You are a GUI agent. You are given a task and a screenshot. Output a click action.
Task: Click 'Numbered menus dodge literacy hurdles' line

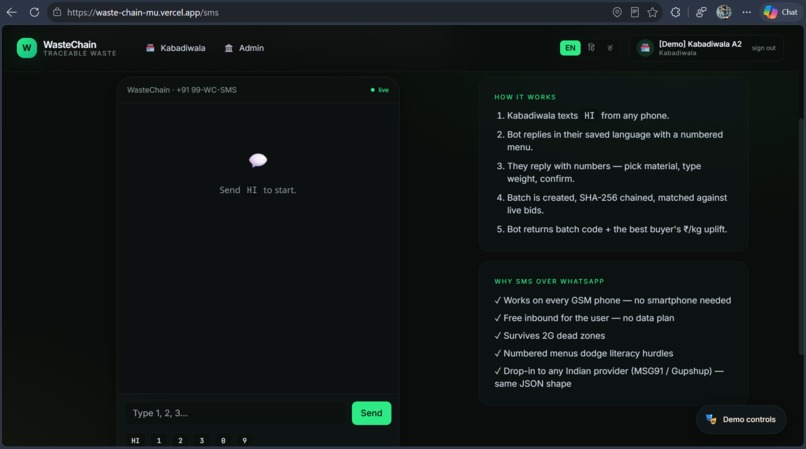tap(583, 353)
